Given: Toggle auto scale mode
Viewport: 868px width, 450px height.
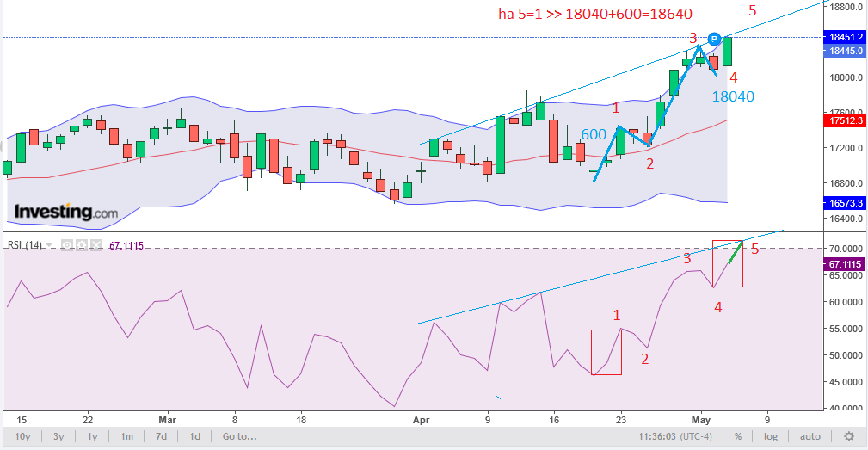Looking at the screenshot, I should click(x=810, y=436).
